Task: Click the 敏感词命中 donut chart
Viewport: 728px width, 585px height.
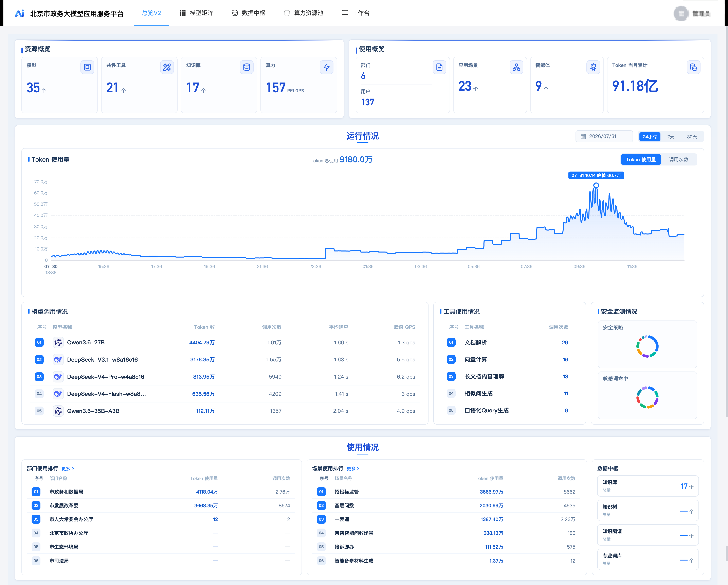Action: (x=647, y=397)
